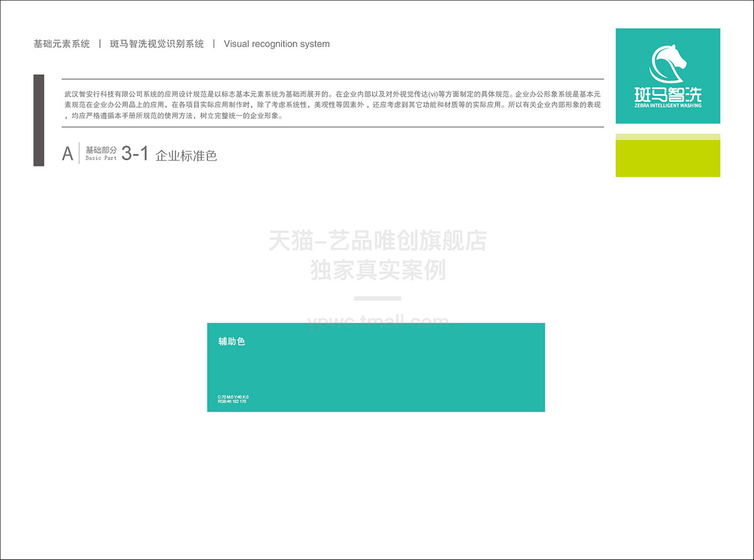Click the gray watermark dash line
Image resolution: width=754 pixels, height=560 pixels.
[377, 298]
